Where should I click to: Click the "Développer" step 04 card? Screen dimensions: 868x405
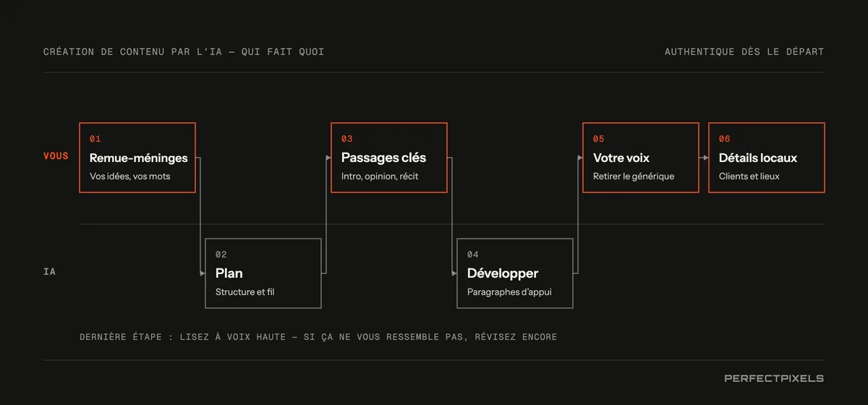[515, 273]
